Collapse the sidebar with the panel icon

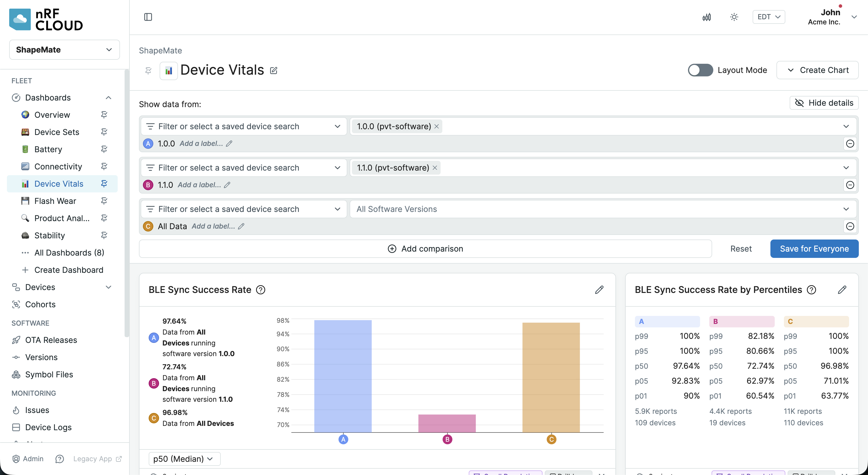[x=148, y=17]
